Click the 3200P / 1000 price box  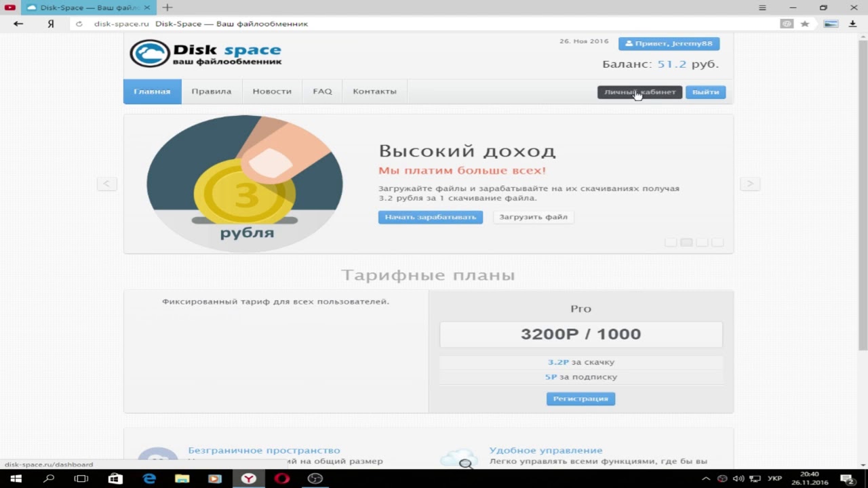580,334
